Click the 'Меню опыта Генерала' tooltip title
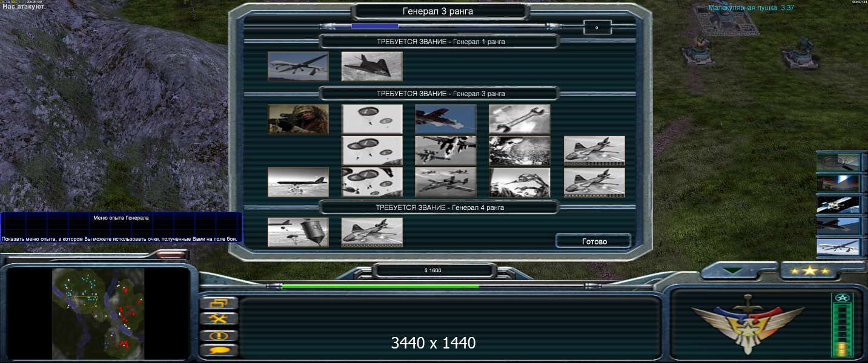This screenshot has width=868, height=363. pos(121,217)
